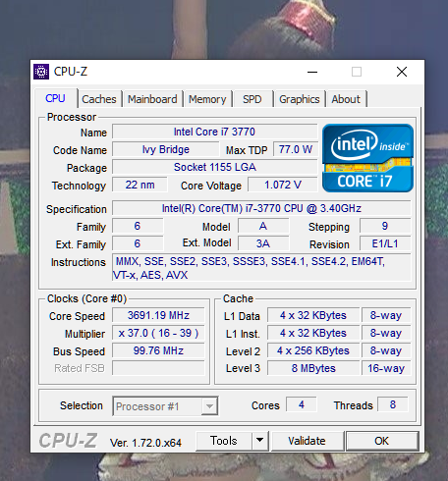The image size is (448, 481).
Task: Click the OK button
Action: tap(382, 441)
